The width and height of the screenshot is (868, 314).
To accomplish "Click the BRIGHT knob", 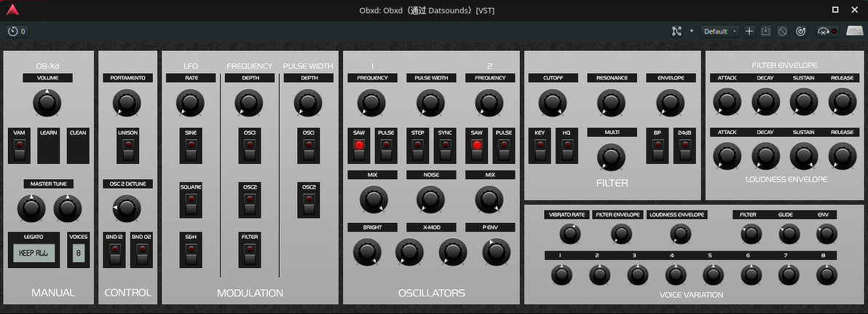I will (367, 252).
